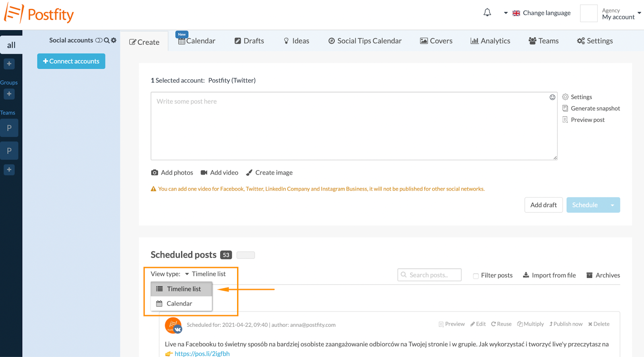Click Generate snapshot
The height and width of the screenshot is (357, 644).
(591, 108)
